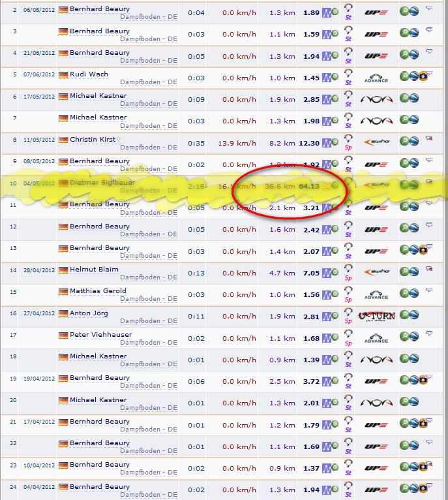Open comment icon in Helmut Blaim row
This screenshot has height=500, width=448.
click(x=429, y=269)
